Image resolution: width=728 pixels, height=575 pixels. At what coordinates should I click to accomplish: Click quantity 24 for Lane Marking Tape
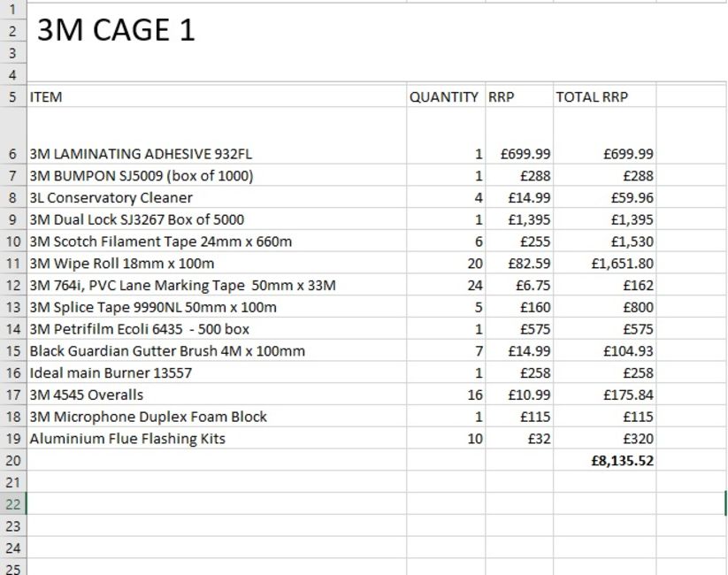[446, 285]
